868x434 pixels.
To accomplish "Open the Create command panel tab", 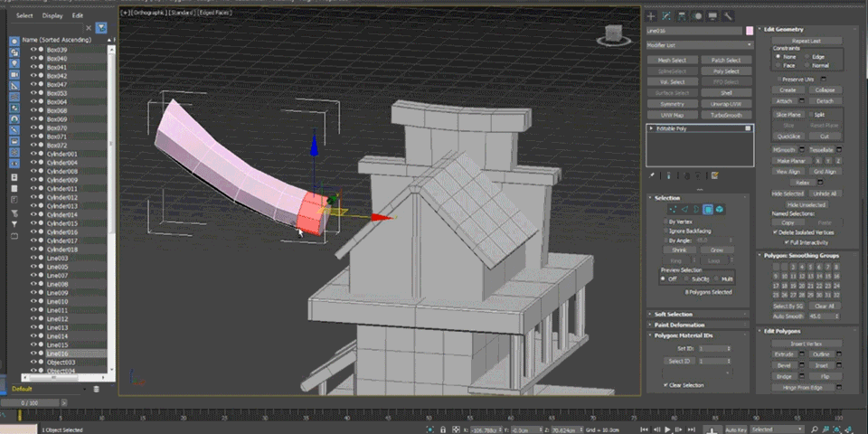I will (652, 16).
